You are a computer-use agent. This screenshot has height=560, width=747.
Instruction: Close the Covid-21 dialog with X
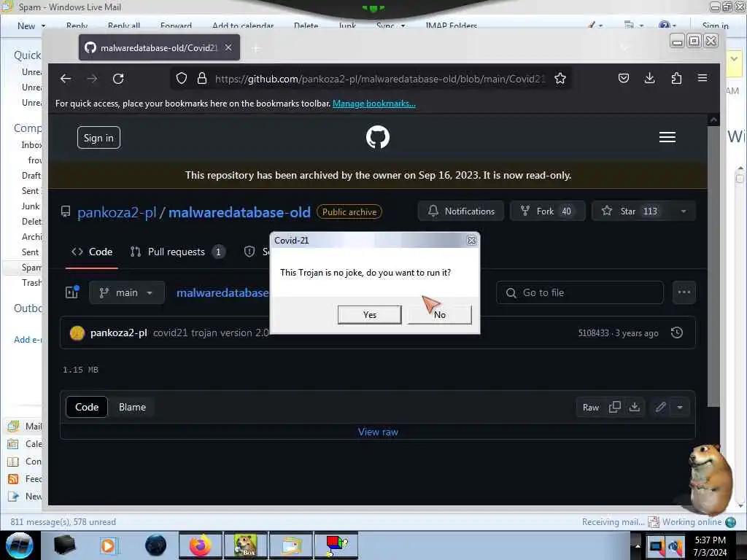[471, 241]
